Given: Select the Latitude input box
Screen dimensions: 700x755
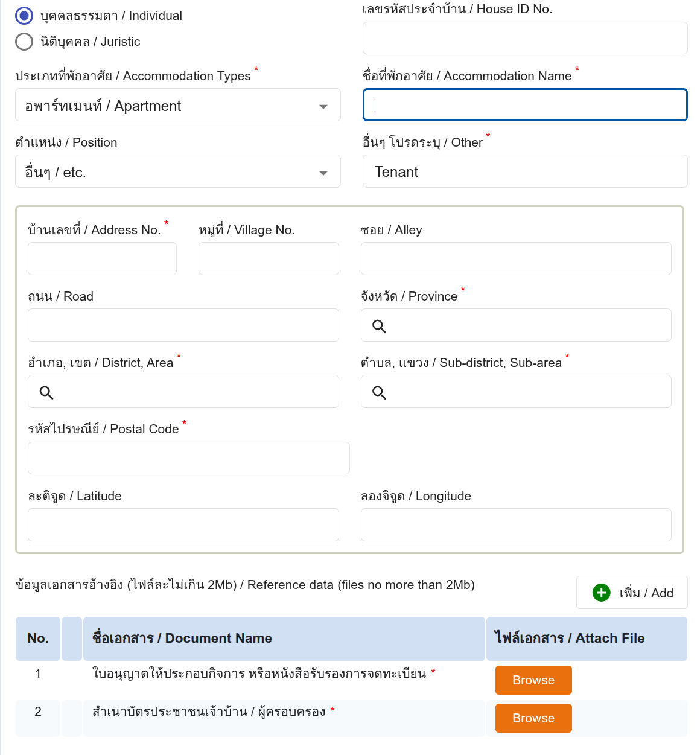Looking at the screenshot, I should point(183,524).
